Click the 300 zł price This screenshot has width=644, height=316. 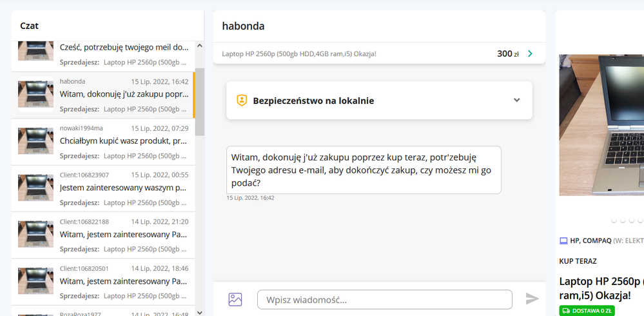click(x=508, y=54)
